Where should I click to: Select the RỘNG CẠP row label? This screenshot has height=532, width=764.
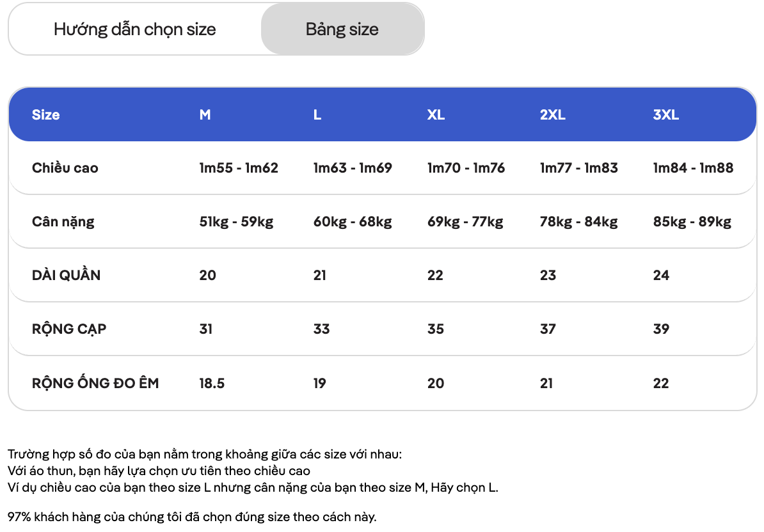click(x=69, y=329)
